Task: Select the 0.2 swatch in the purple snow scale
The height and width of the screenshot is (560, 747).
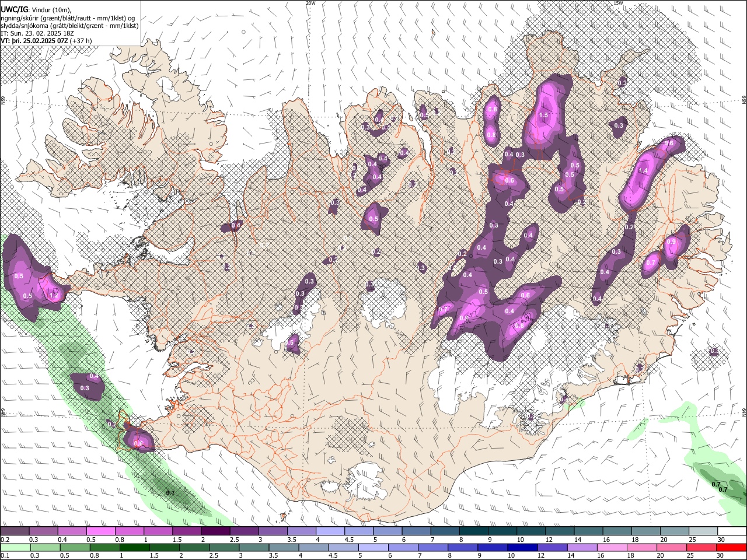Action: coord(15,531)
